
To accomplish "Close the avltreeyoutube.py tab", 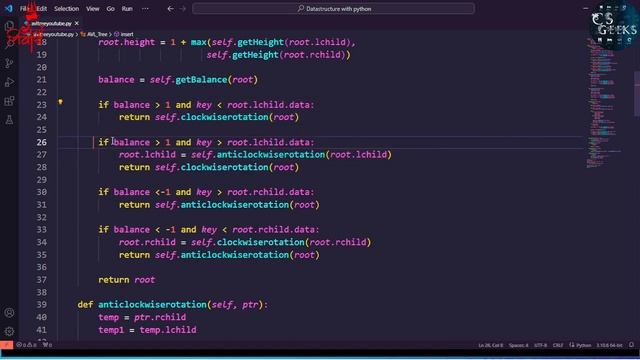I will (x=77, y=23).
